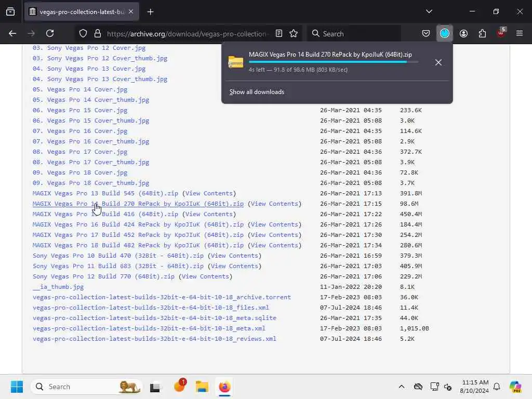Screen dimensions: 532x399
Task: Open the _meta.xml link
Action: [x=149, y=328]
